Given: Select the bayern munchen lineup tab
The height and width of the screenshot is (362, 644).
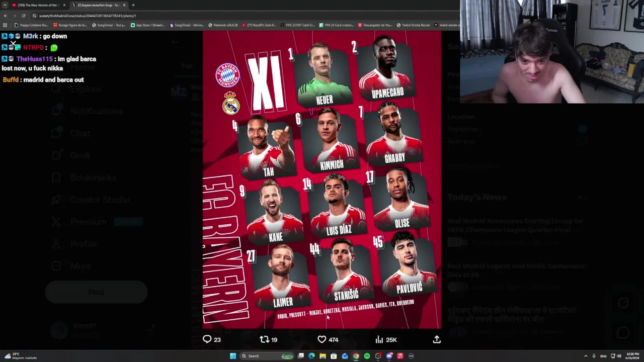Looking at the screenshot, I should [x=98, y=5].
